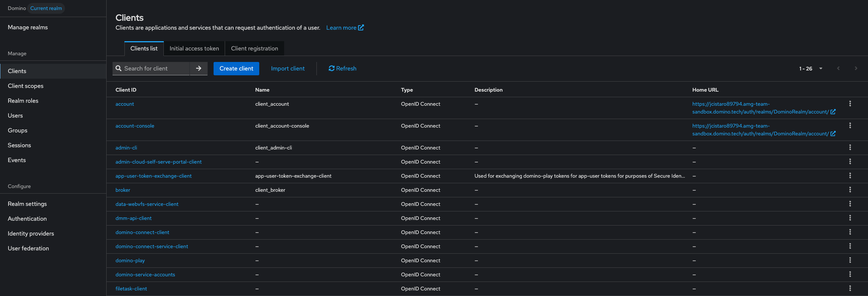Open Realm settings in the sidebar
This screenshot has height=296, width=868.
pyautogui.click(x=53, y=204)
